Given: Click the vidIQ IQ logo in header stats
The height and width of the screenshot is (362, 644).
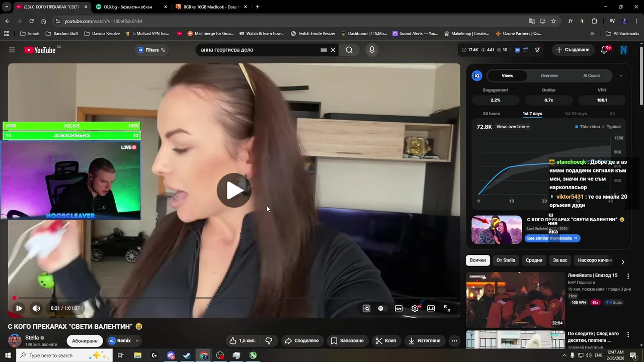Looking at the screenshot, I should coord(517,50).
